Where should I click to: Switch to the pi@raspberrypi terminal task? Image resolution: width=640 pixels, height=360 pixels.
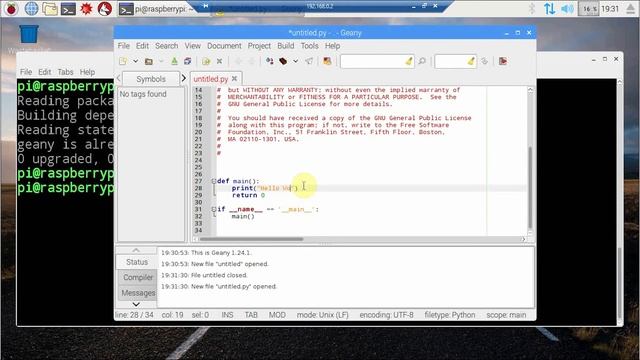pyautogui.click(x=156, y=9)
